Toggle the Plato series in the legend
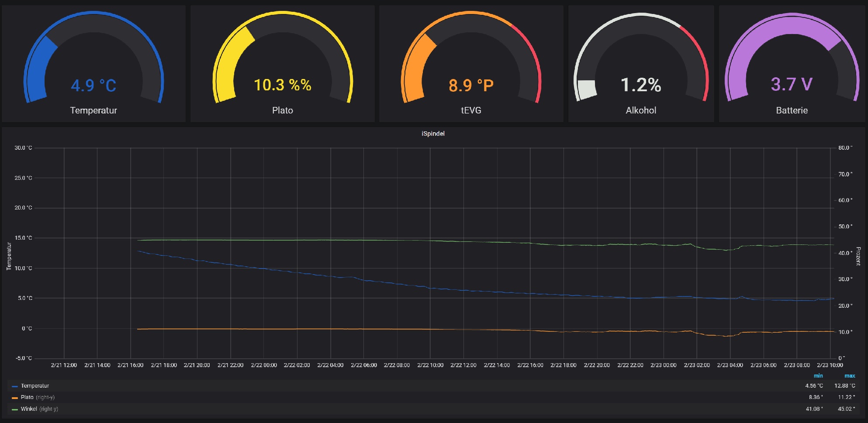 27,397
